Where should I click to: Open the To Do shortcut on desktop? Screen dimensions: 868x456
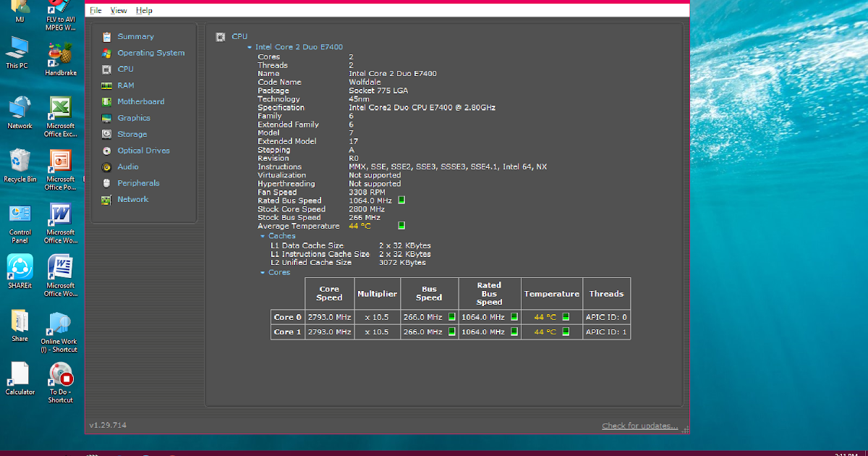pyautogui.click(x=60, y=383)
